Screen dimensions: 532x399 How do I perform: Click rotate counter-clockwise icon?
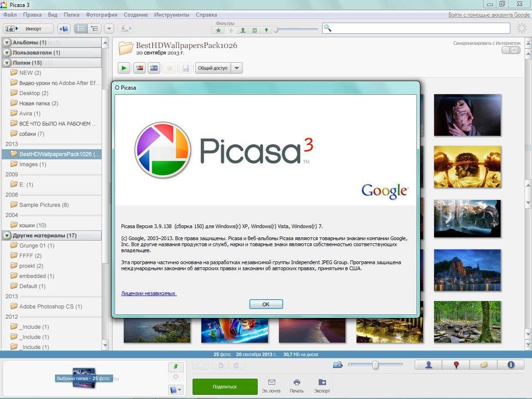point(221,365)
